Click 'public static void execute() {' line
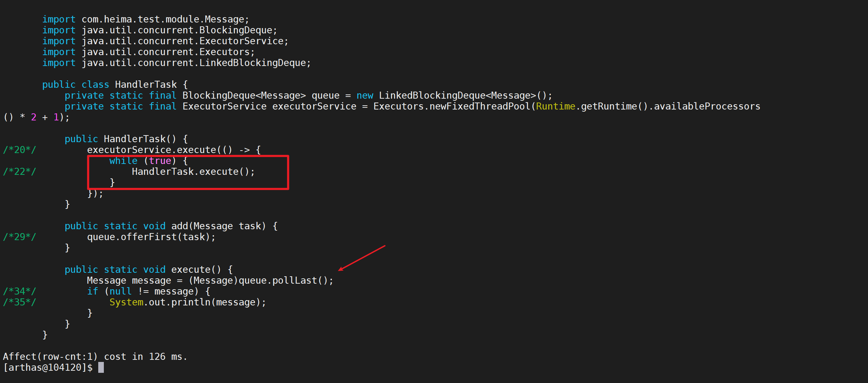 [x=149, y=270]
